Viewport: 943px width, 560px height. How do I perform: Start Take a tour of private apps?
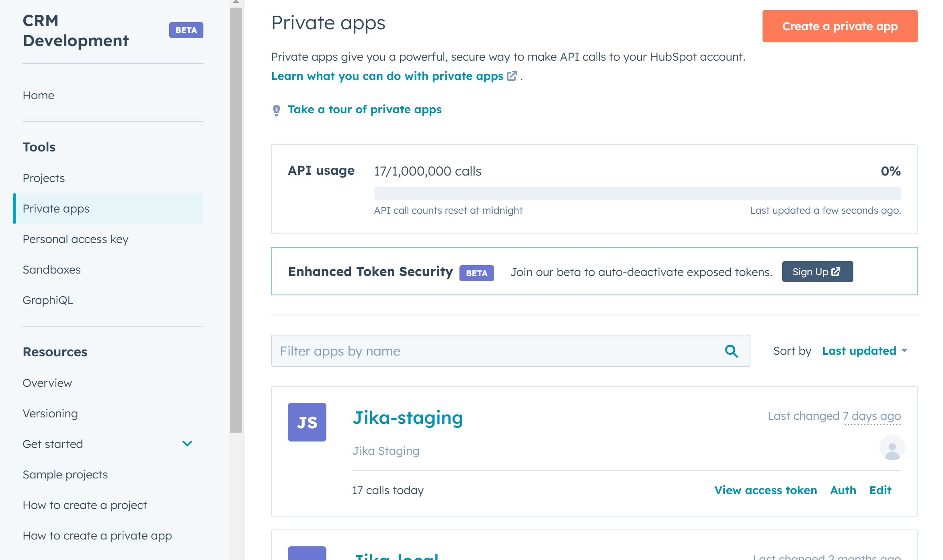click(365, 109)
